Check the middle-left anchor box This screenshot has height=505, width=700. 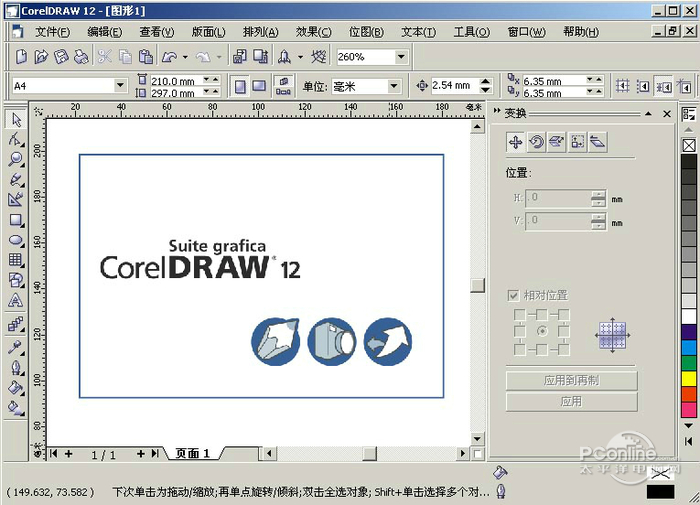520,331
